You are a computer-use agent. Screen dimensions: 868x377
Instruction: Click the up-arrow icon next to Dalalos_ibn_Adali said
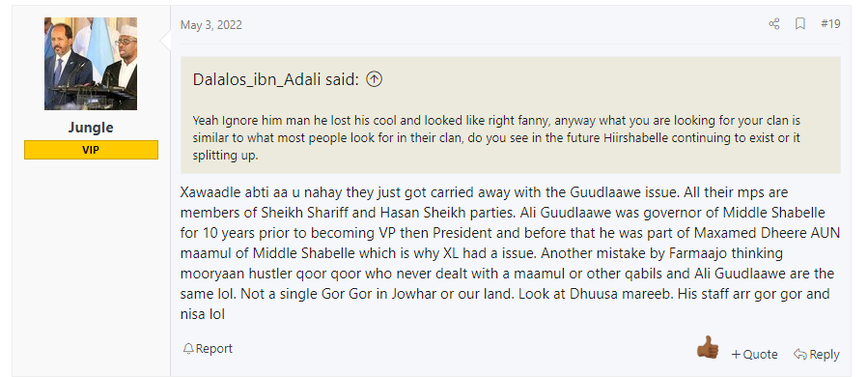(375, 80)
